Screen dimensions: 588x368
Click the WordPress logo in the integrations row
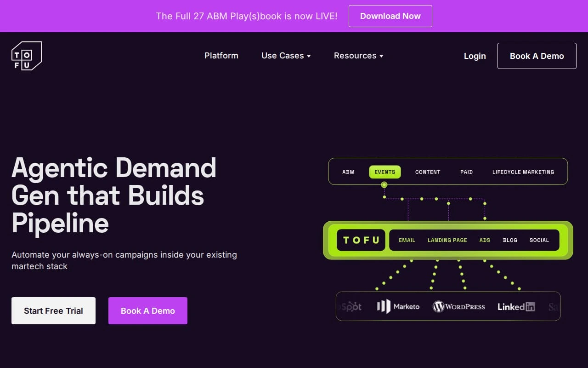pyautogui.click(x=458, y=306)
